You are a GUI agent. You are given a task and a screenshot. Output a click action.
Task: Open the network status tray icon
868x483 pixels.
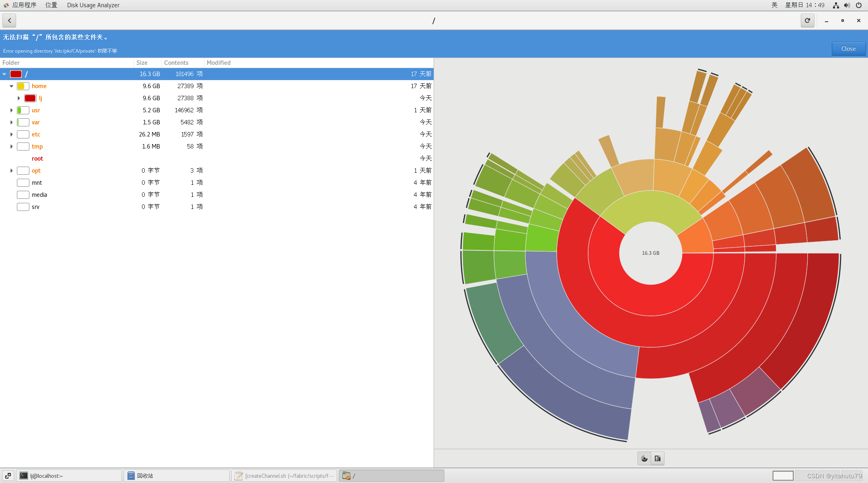coord(836,5)
